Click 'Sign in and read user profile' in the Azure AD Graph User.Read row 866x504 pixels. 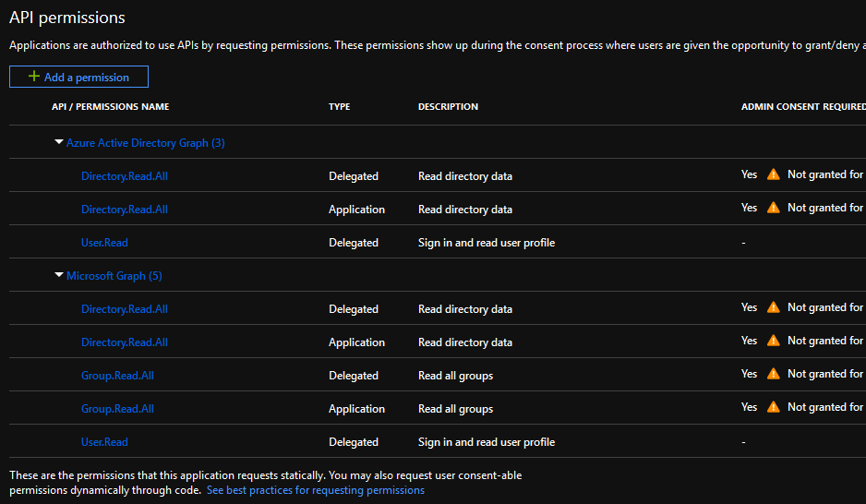(x=487, y=243)
